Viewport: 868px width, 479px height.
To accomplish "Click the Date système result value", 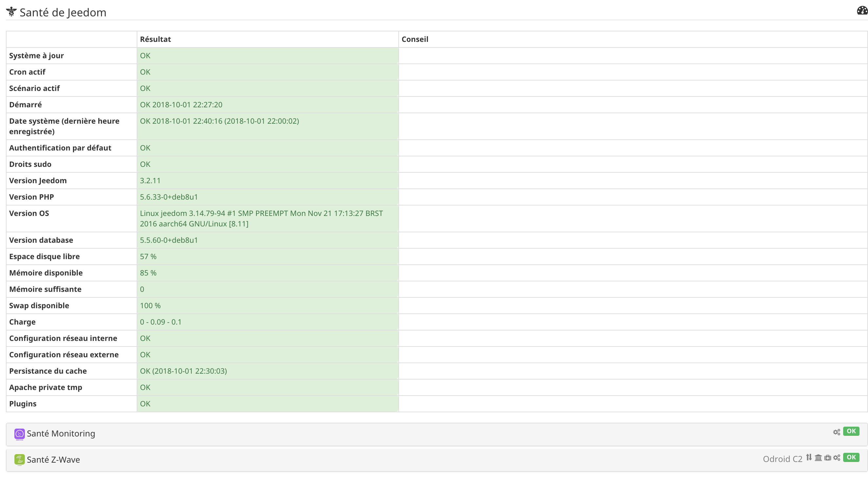I will tap(219, 121).
